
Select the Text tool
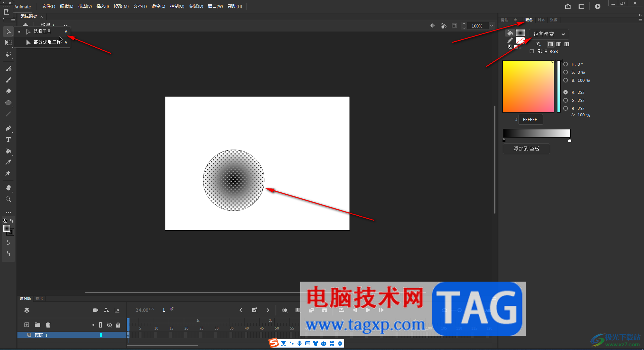[x=8, y=139]
